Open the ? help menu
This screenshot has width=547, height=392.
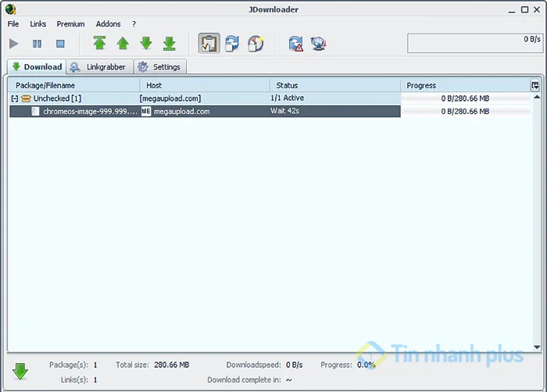pyautogui.click(x=134, y=23)
